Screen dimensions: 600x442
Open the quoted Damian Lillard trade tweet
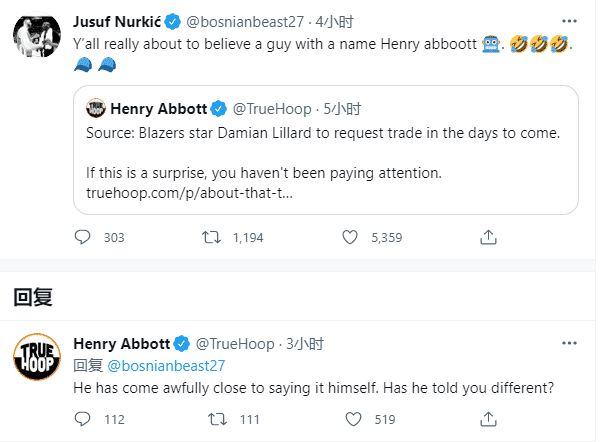(x=325, y=150)
